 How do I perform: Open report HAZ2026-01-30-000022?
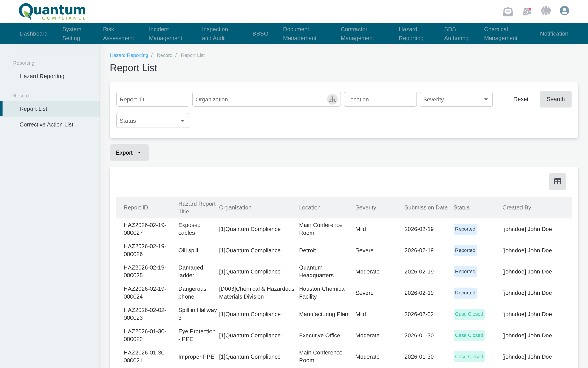[145, 335]
